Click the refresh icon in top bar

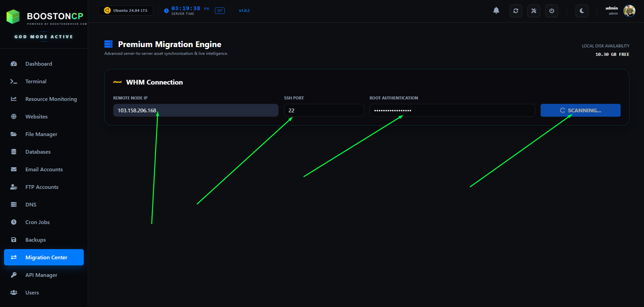point(516,11)
